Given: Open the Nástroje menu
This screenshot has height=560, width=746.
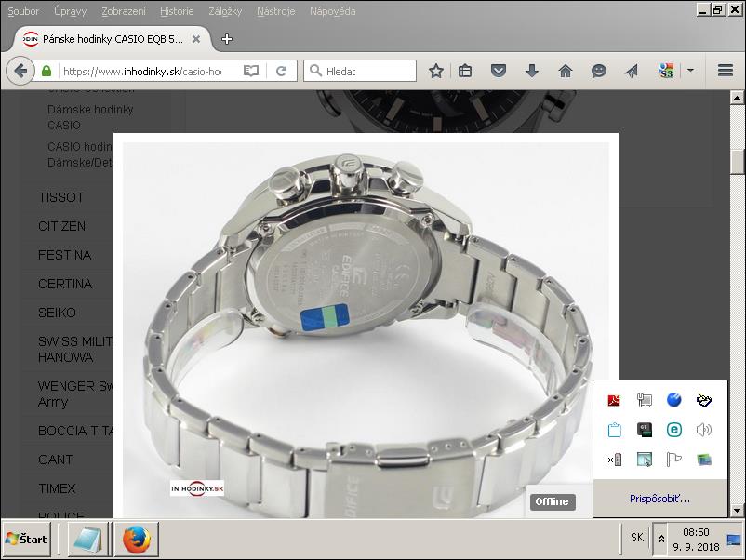Looking at the screenshot, I should 276,11.
